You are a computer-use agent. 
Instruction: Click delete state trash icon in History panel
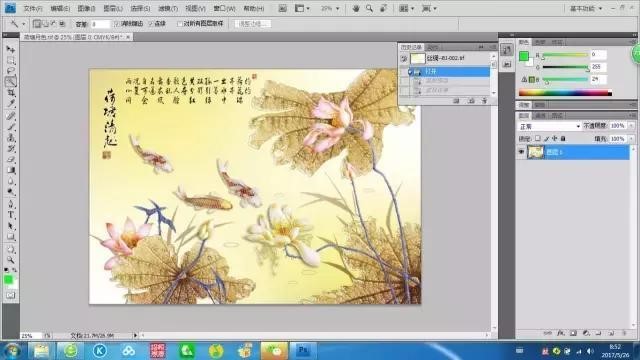pyautogui.click(x=484, y=101)
